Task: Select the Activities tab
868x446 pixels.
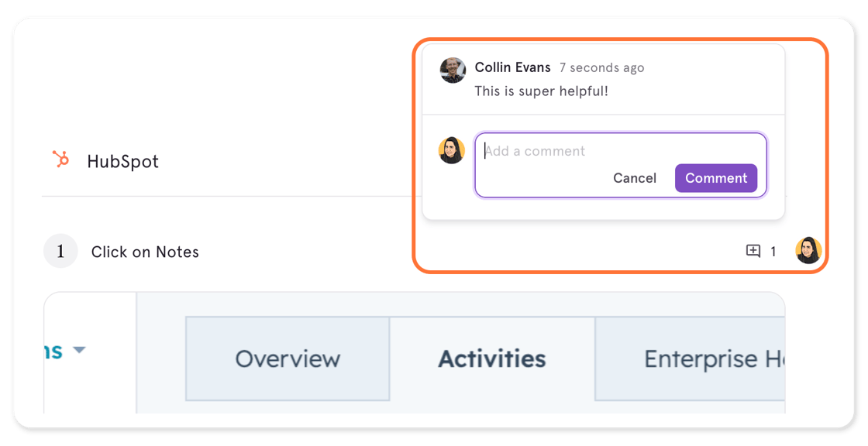Action: pyautogui.click(x=492, y=359)
